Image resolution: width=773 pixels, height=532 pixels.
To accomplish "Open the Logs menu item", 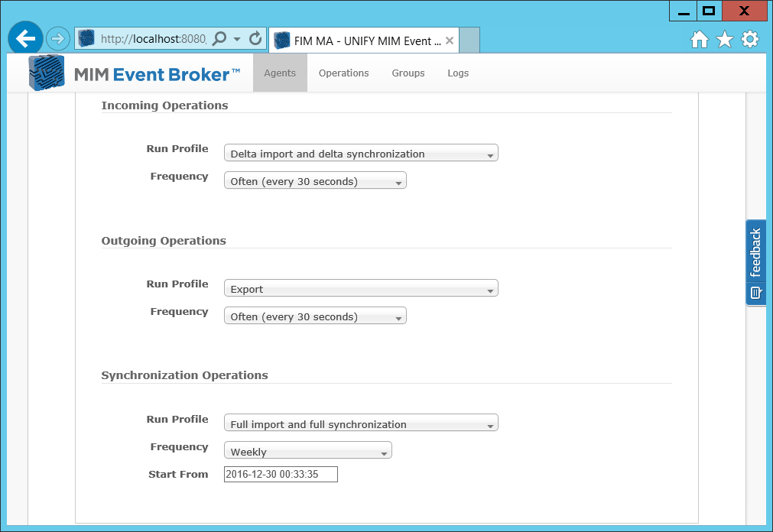I will 458,73.
